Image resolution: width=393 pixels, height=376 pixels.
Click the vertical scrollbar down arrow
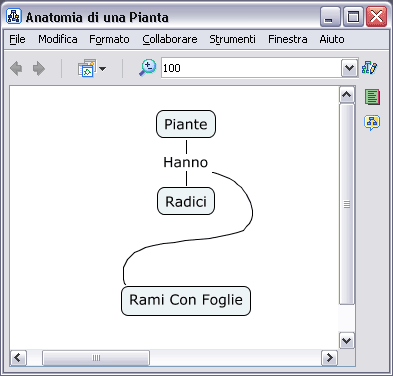pos(347,341)
